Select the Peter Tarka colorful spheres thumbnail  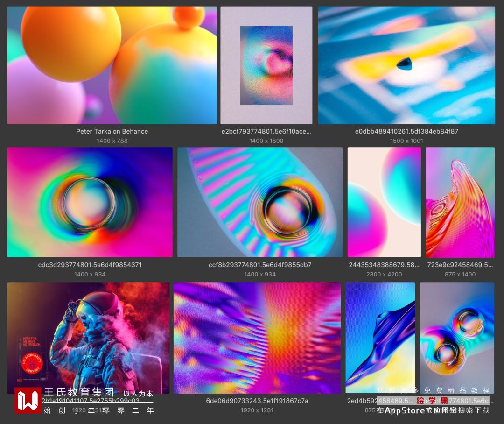(112, 65)
